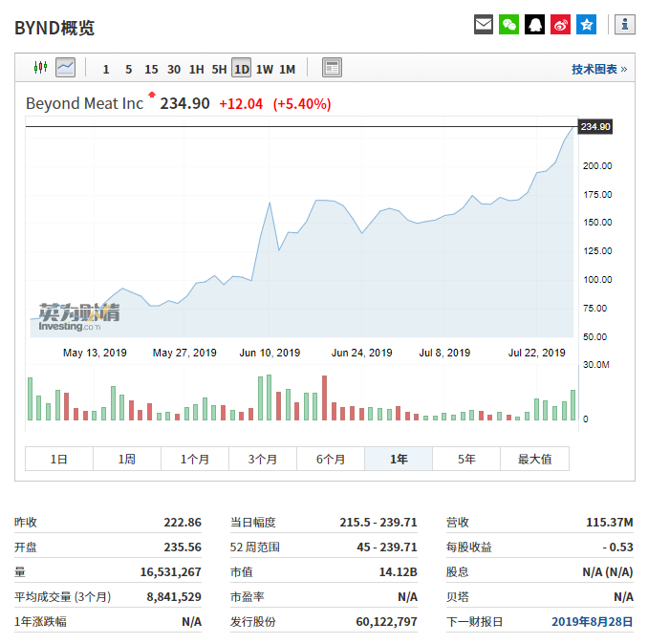The width and height of the screenshot is (648, 644).
Task: Share to Weibo with red icon
Action: click(560, 25)
